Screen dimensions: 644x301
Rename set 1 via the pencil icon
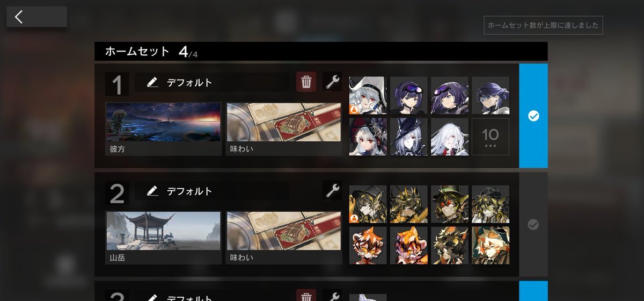click(x=152, y=82)
